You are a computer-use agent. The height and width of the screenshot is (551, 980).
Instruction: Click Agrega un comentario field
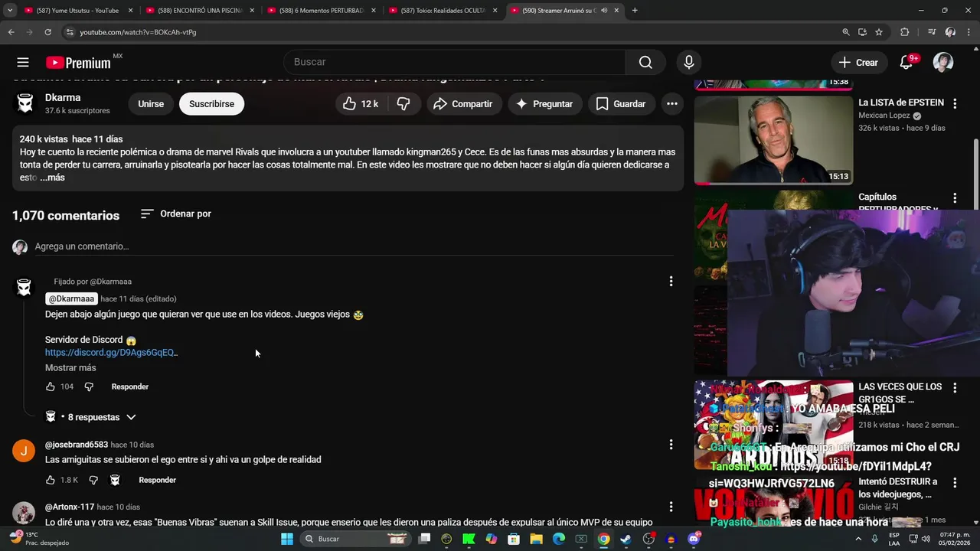click(354, 246)
